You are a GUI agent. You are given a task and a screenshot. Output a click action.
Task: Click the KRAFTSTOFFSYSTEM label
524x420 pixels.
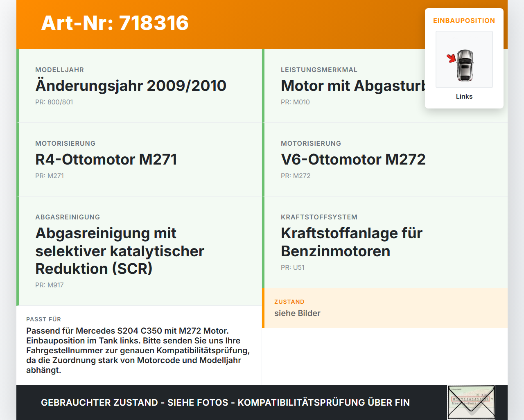[319, 217]
